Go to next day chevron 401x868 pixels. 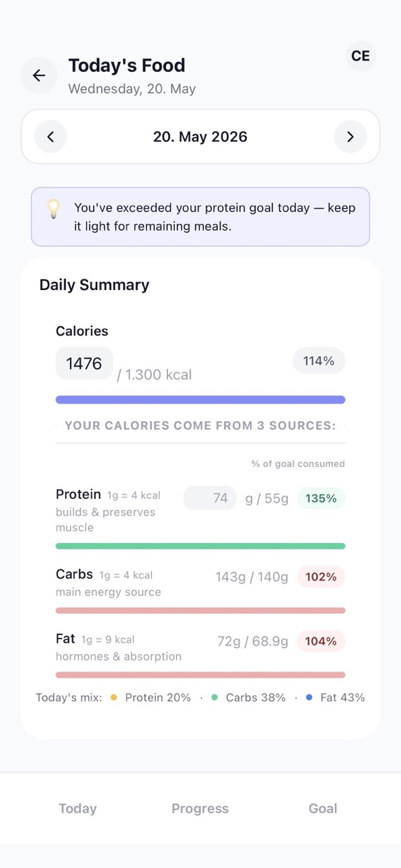[x=351, y=137]
